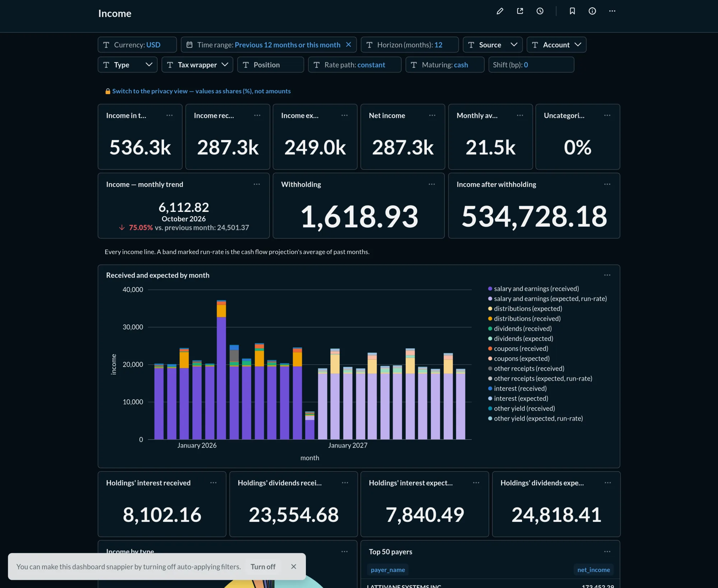
Task: Toggle coupons (received) legend series
Action: point(518,348)
